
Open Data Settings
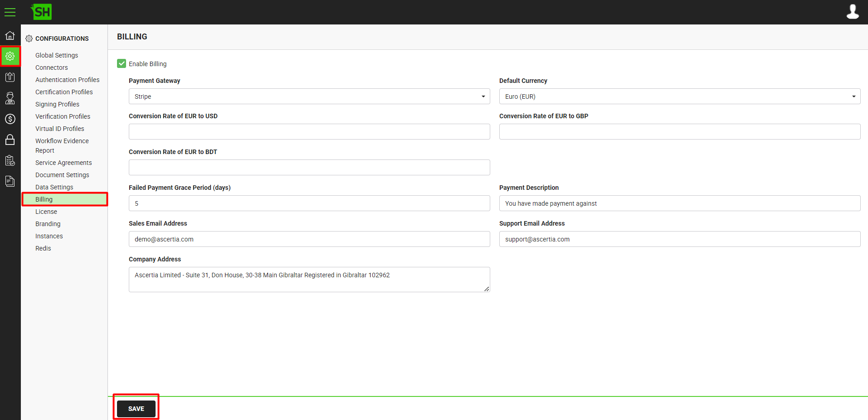[x=54, y=187]
